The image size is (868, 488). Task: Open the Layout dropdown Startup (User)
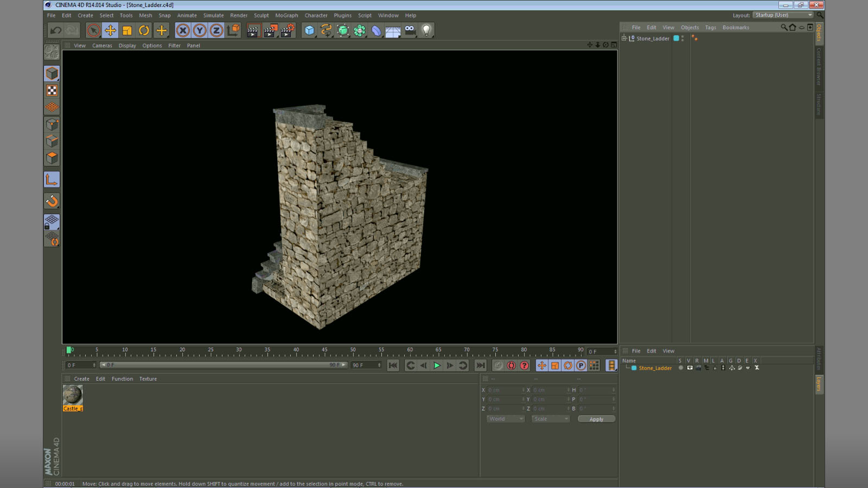pyautogui.click(x=783, y=15)
